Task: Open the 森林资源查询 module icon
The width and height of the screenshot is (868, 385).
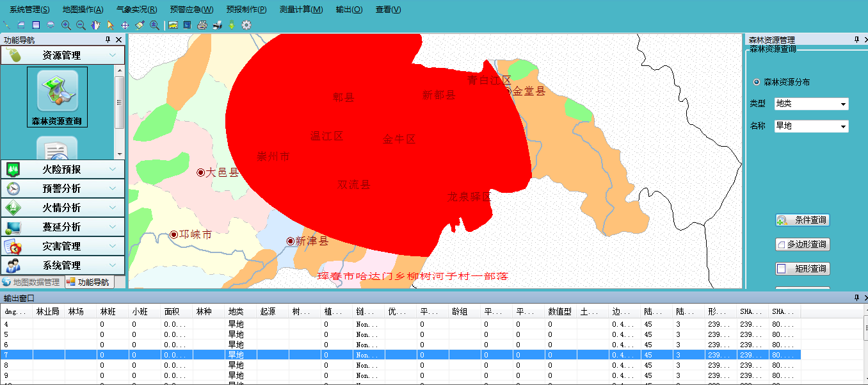Action: 57,97
